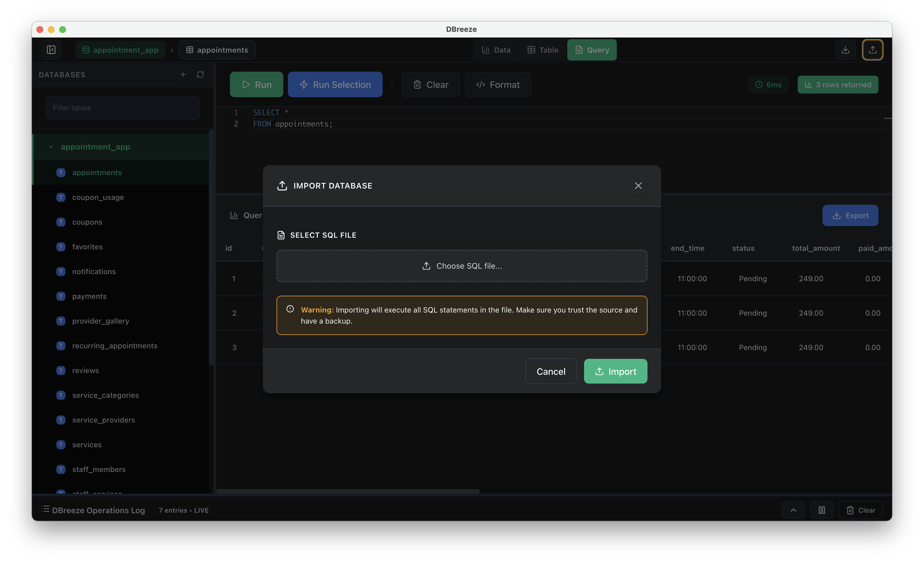Collapse the sidebar panel icon

[51, 50]
